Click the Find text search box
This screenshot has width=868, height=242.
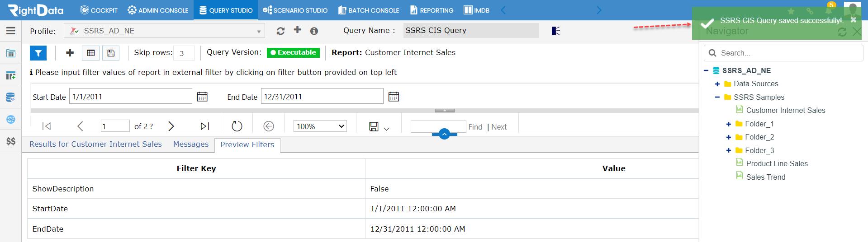coord(438,126)
